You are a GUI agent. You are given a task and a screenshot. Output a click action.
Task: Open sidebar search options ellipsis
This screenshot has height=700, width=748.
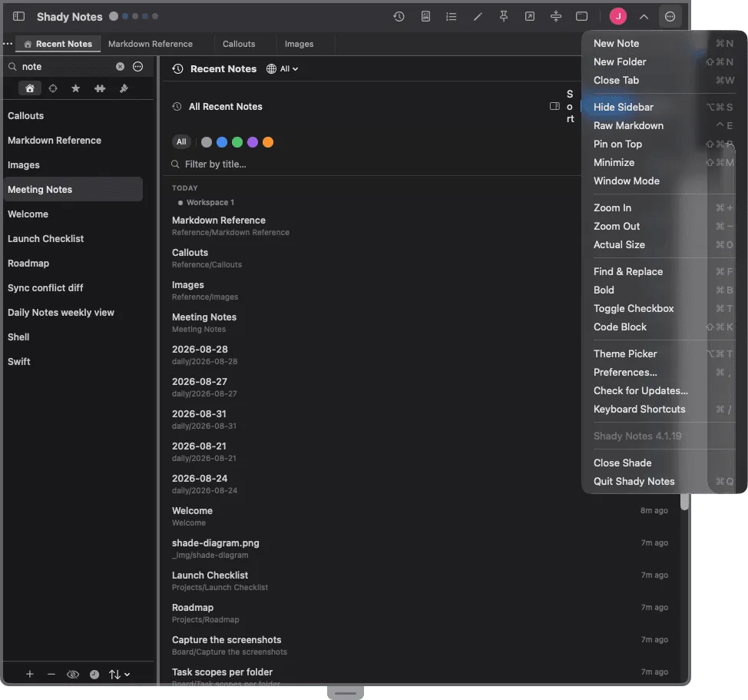coord(138,67)
